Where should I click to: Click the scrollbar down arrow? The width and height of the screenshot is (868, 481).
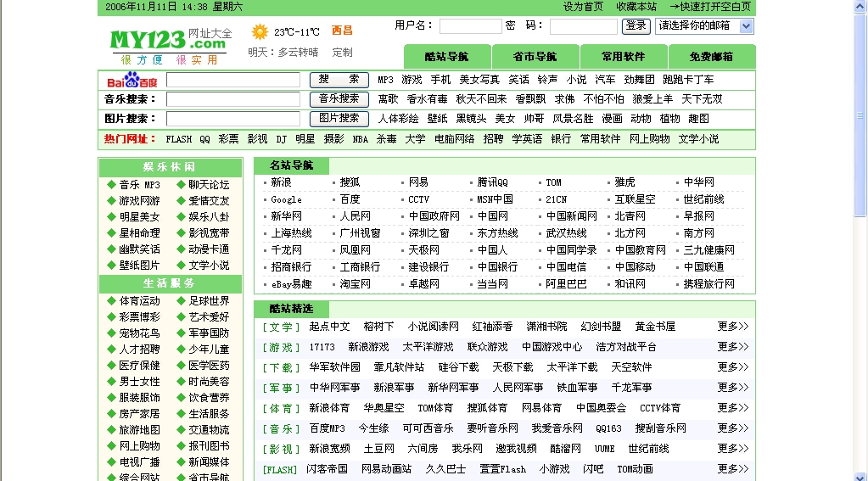pos(860,477)
